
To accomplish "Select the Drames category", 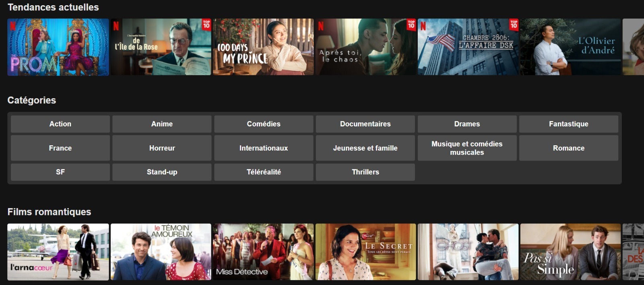I will (x=467, y=124).
